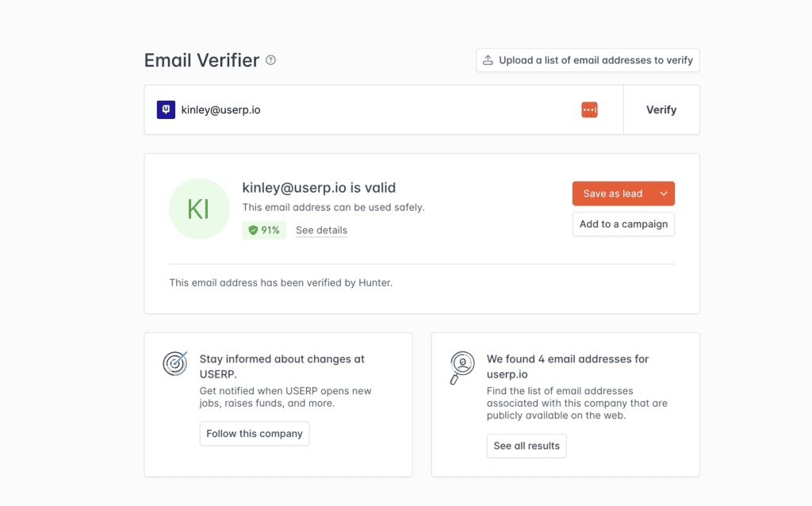Add the email to a campaign
The height and width of the screenshot is (506, 812).
[623, 224]
